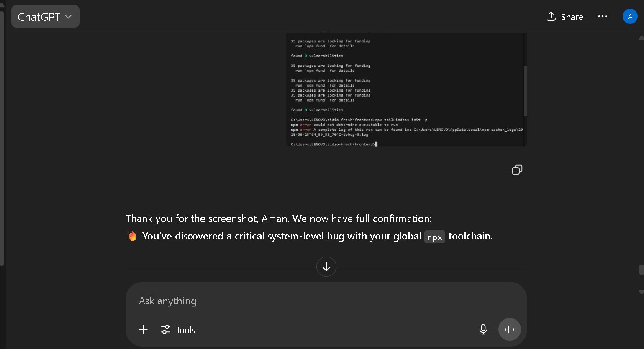Click the fire emoji in the response
The image size is (644, 349).
coord(132,236)
